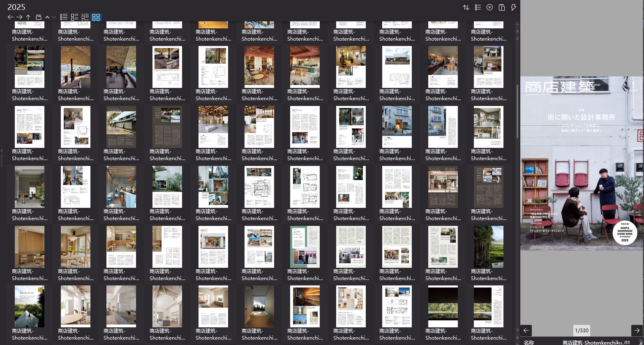644x345 pixels.
Task: Switch to the plain list view
Action: (64, 17)
